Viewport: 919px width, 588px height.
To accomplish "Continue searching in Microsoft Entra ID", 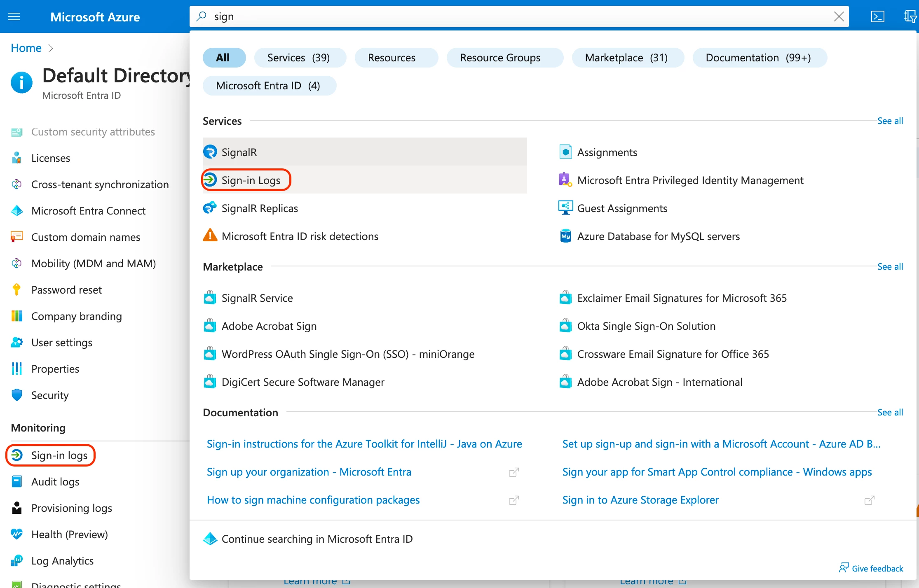I will tap(316, 539).
